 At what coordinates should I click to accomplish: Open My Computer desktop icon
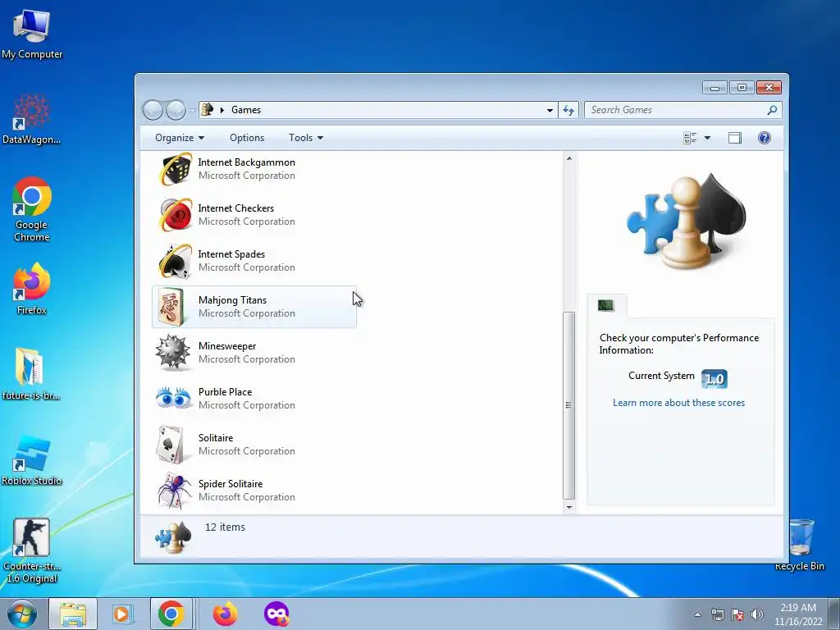coord(32,34)
